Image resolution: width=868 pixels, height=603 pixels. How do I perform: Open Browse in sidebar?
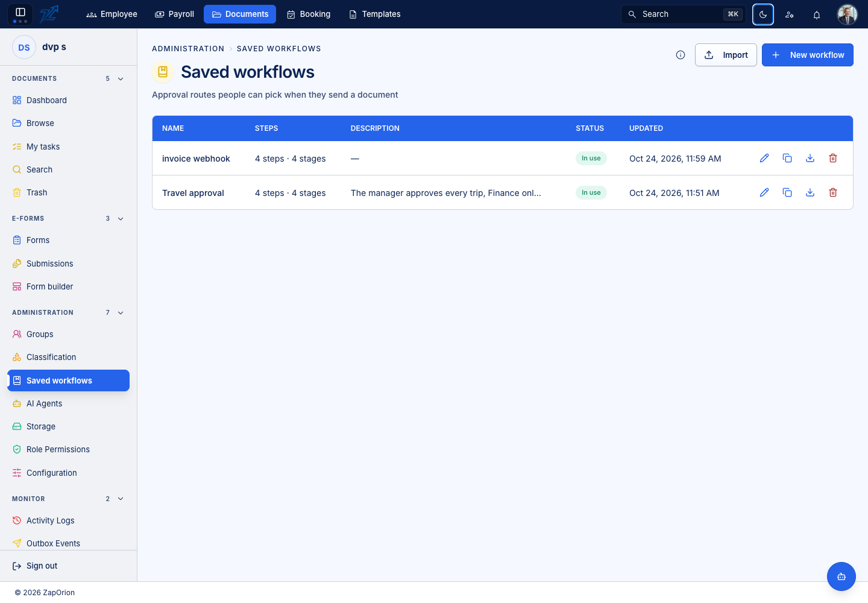pyautogui.click(x=68, y=123)
